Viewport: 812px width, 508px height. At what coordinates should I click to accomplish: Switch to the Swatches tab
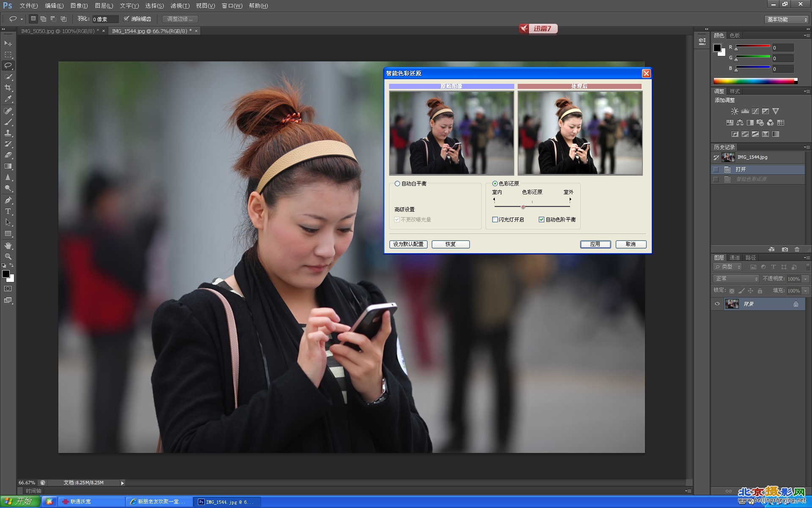735,35
